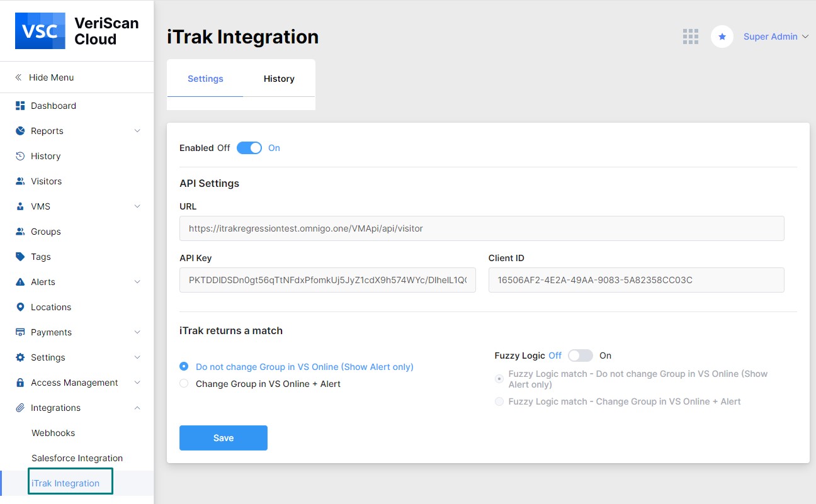Screen dimensions: 816x504
Task: Click the Hide Menu double-chevron icon
Action: click(x=18, y=77)
